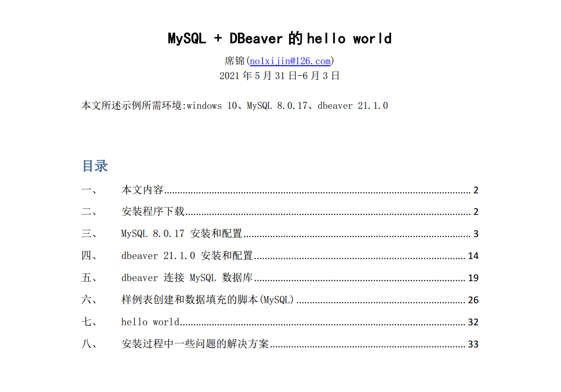Jump to dbeaver 连接 MySQL 数据库 section
Image resolution: width=561 pixels, height=392 pixels.
(280, 278)
